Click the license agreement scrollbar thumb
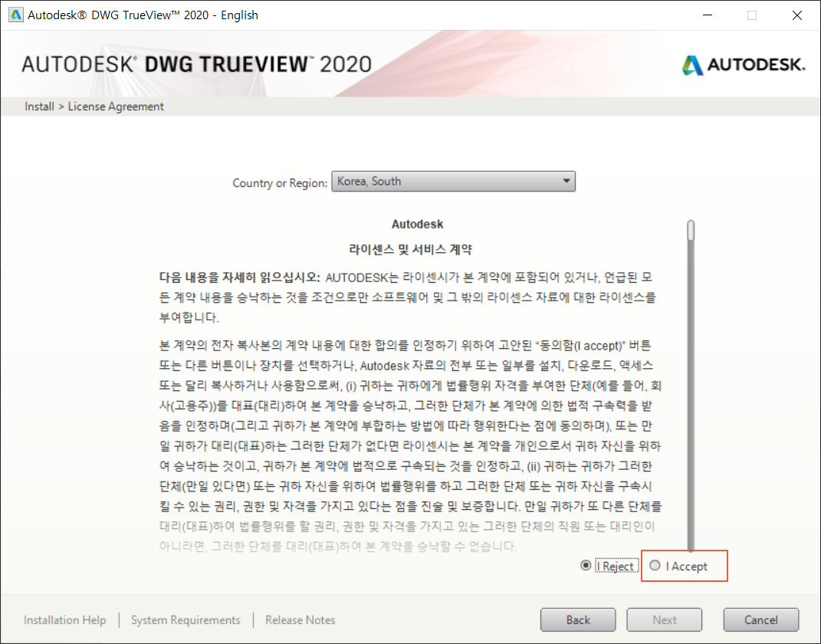Viewport: 821px width, 644px height. (691, 231)
